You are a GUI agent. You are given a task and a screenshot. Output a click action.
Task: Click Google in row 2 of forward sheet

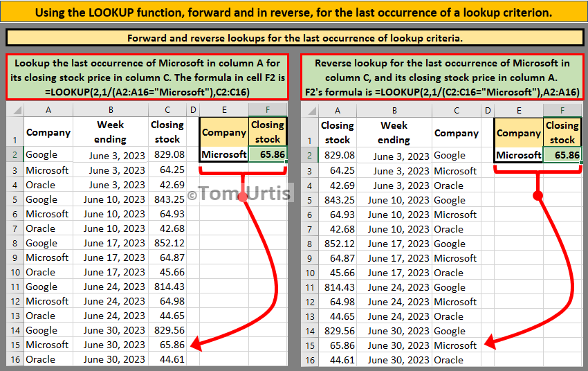coord(48,155)
